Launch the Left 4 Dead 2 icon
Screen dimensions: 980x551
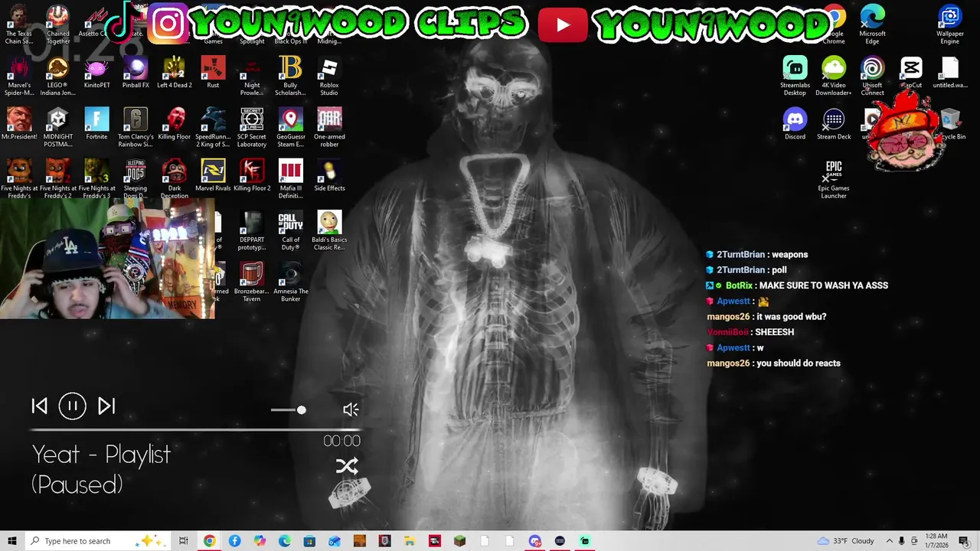(x=175, y=73)
